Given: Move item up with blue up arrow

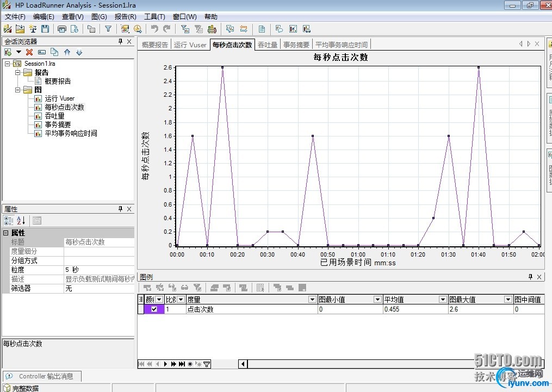Looking at the screenshot, I should click(x=67, y=52).
